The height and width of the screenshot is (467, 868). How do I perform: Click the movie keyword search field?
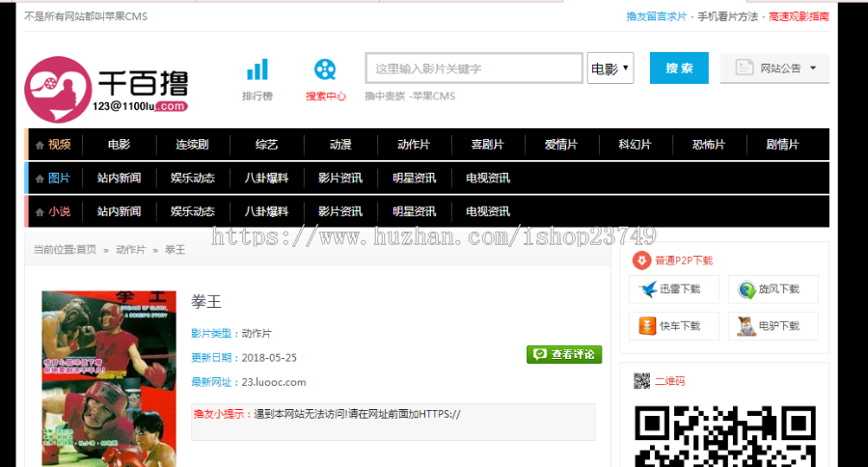tap(474, 69)
